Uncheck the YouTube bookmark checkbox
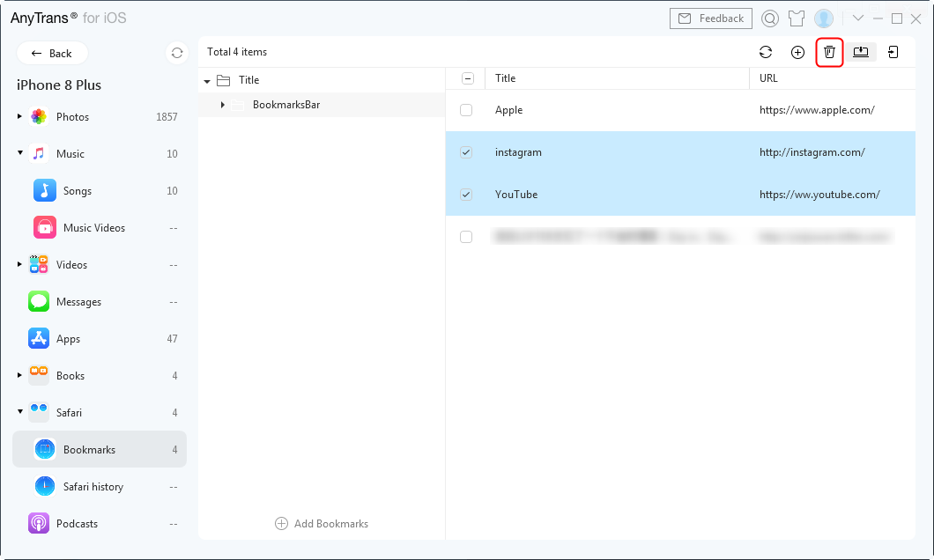 click(x=466, y=195)
